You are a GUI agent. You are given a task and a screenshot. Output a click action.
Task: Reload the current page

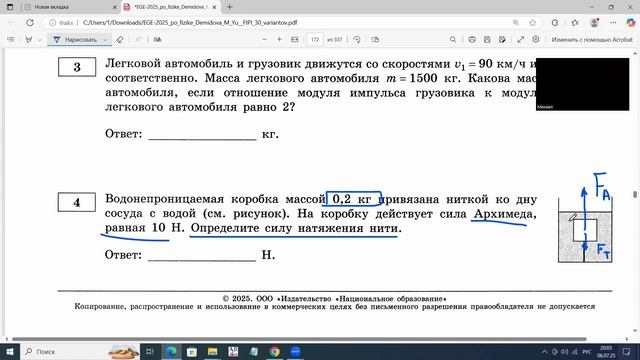coord(30,23)
